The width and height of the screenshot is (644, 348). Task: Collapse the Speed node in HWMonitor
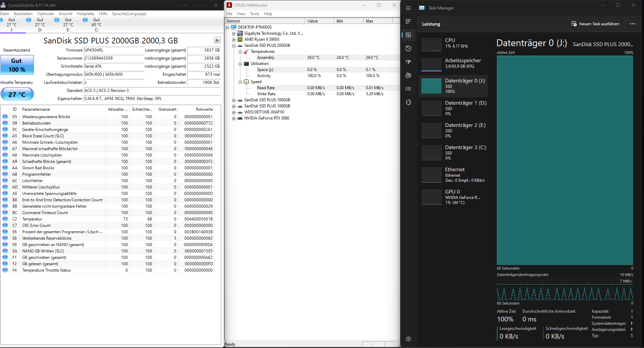240,82
